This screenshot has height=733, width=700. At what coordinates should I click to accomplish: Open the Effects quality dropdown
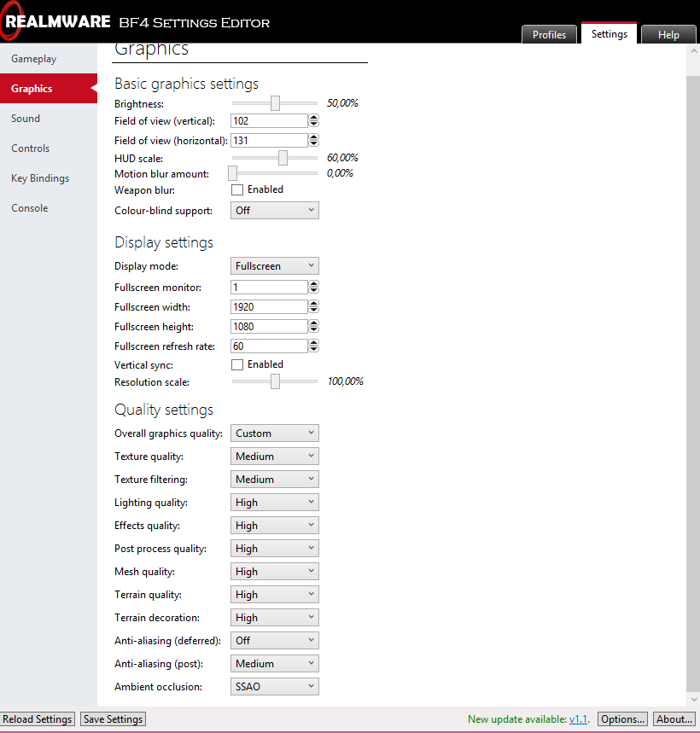275,526
